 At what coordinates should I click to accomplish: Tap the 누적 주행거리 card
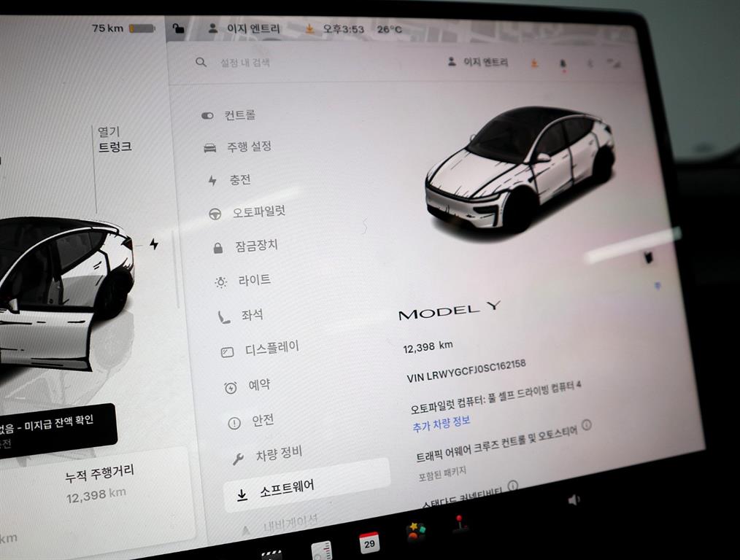click(x=99, y=483)
